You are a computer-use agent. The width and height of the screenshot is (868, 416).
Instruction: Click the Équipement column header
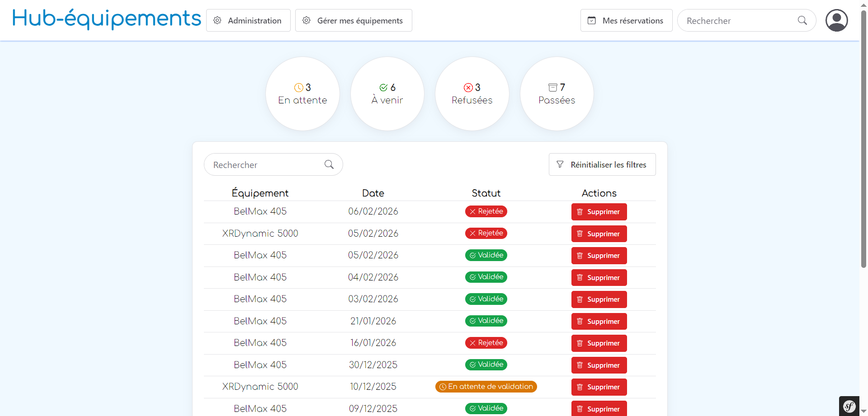click(x=260, y=193)
